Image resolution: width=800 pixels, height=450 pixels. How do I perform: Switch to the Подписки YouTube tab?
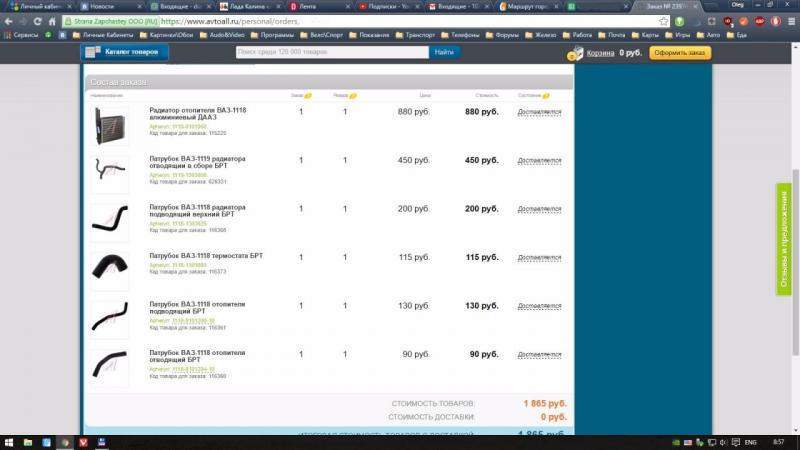tap(387, 7)
